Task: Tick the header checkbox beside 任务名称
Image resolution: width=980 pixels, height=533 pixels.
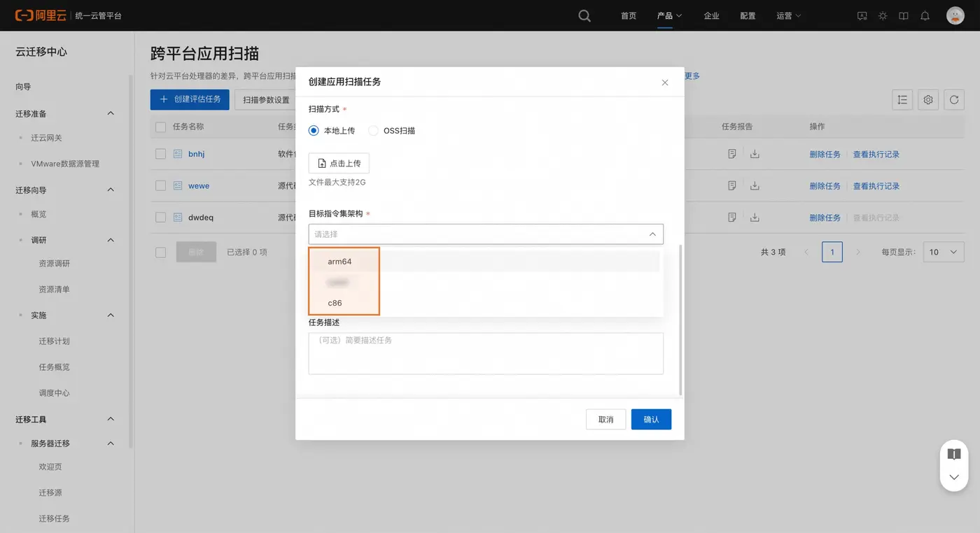Action: [160, 127]
